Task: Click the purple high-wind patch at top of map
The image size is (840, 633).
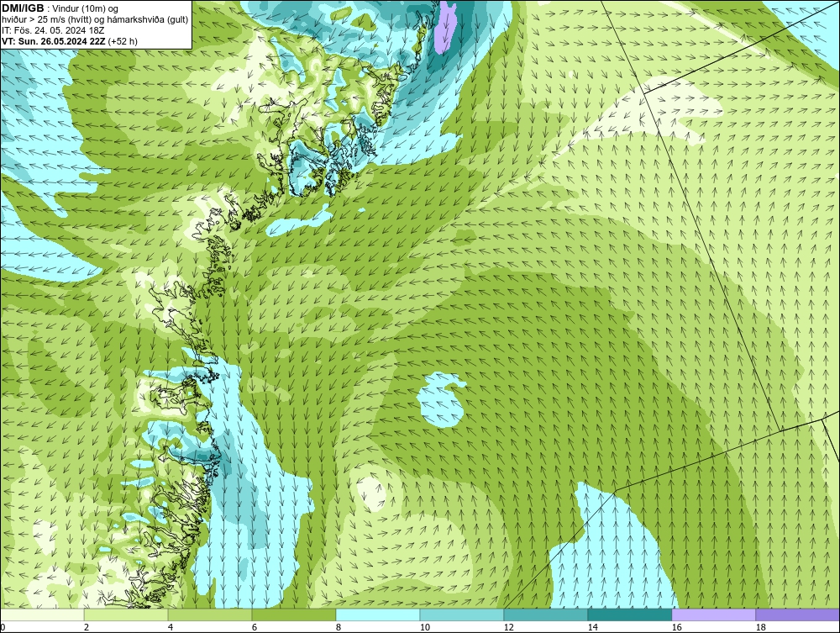Action: [446, 28]
